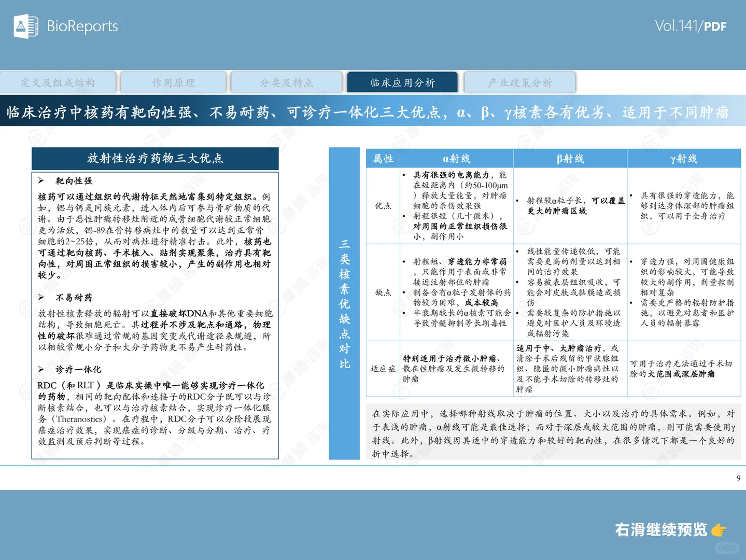The image size is (746, 560).
Task: Click the γ射线 column header
Action: (x=684, y=159)
